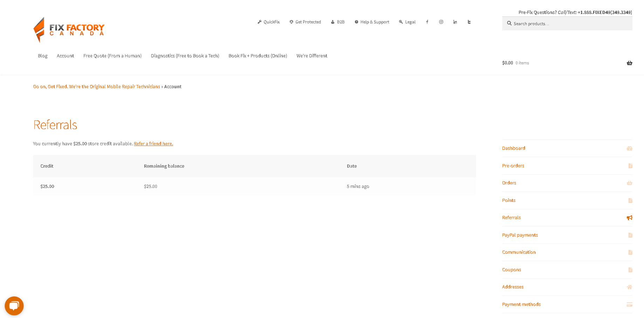Open Pre-orders in account sidebar
This screenshot has height=318, width=644.
(513, 166)
